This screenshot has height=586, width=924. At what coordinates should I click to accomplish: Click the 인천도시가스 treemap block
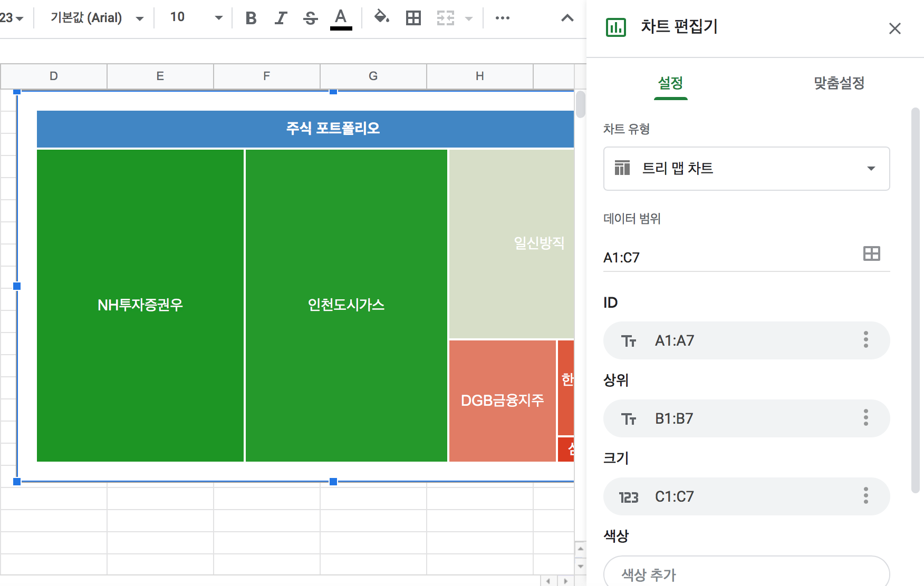click(x=346, y=306)
